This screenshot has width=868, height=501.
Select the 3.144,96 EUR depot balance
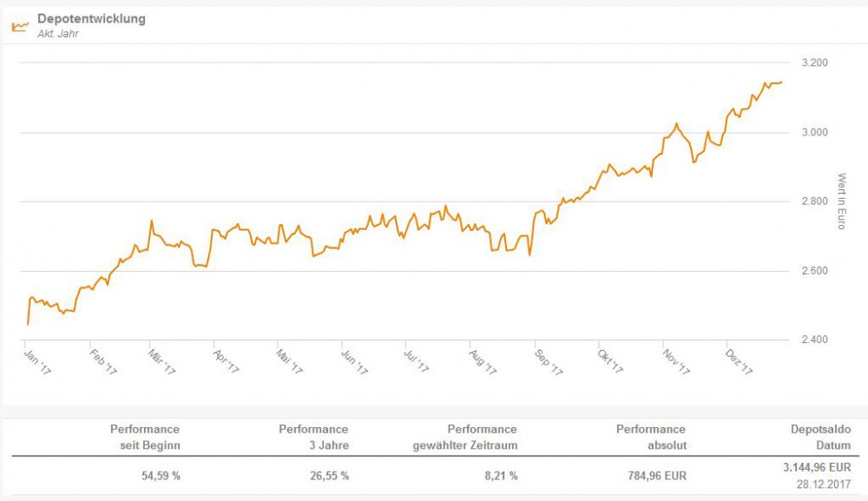click(x=815, y=468)
